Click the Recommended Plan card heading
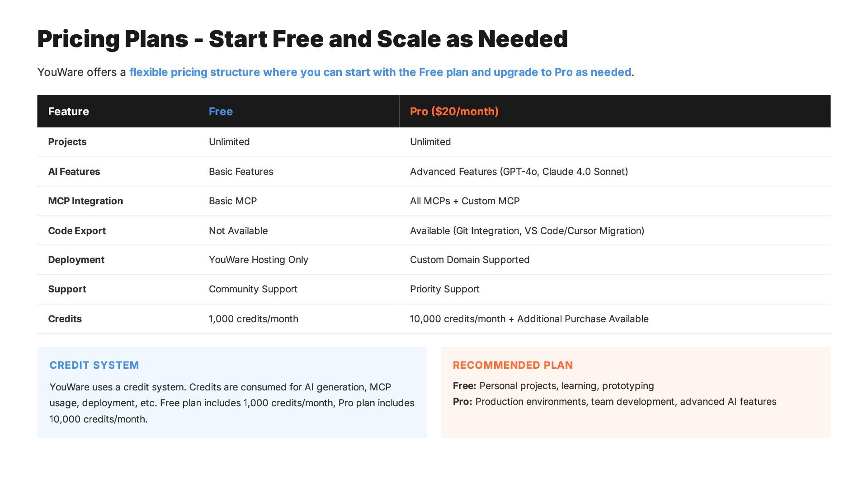 (x=513, y=365)
